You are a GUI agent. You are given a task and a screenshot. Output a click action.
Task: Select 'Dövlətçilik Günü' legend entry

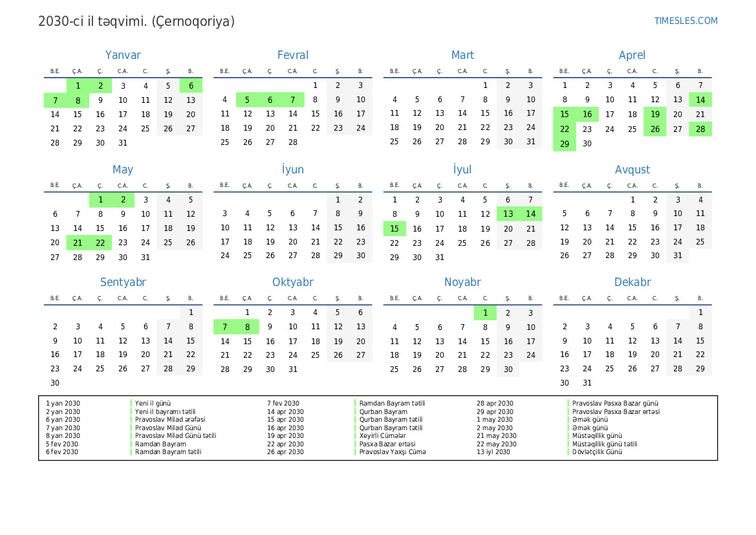pos(597,452)
